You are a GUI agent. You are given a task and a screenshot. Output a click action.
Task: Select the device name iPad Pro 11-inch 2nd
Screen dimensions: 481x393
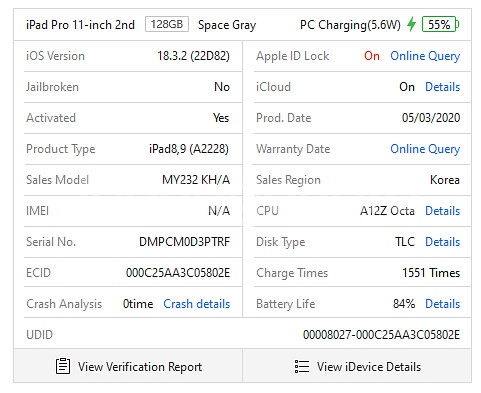click(80, 25)
